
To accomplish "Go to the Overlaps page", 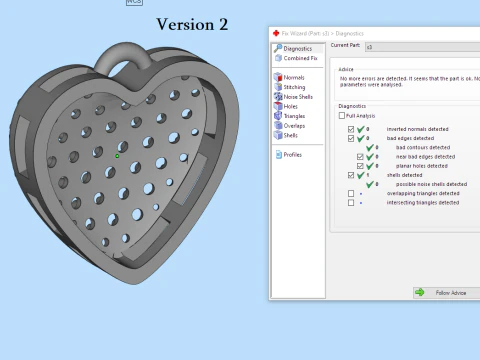I will 294,126.
